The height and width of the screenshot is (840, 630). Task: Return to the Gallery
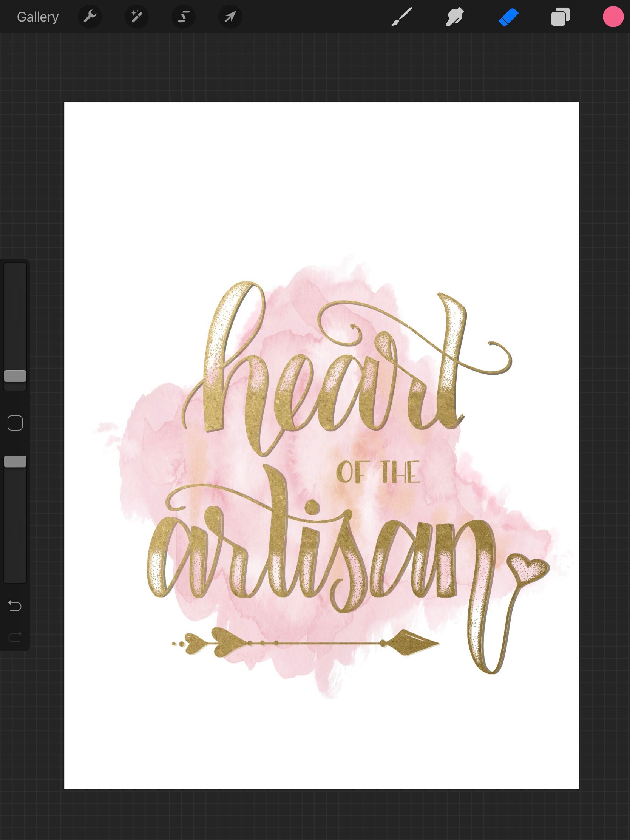coord(38,17)
